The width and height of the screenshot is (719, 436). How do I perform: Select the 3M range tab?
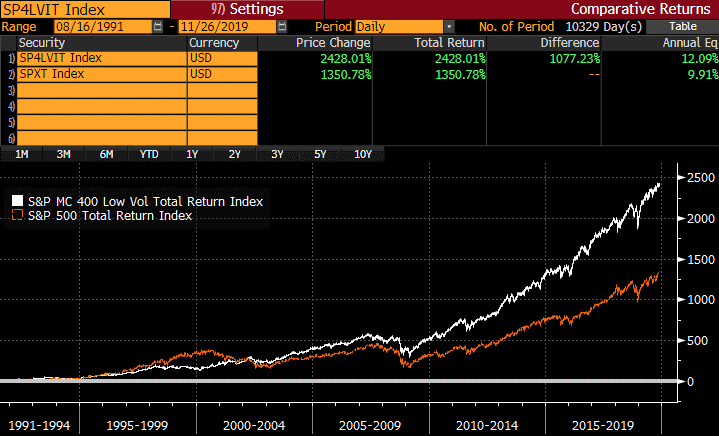tap(64, 154)
